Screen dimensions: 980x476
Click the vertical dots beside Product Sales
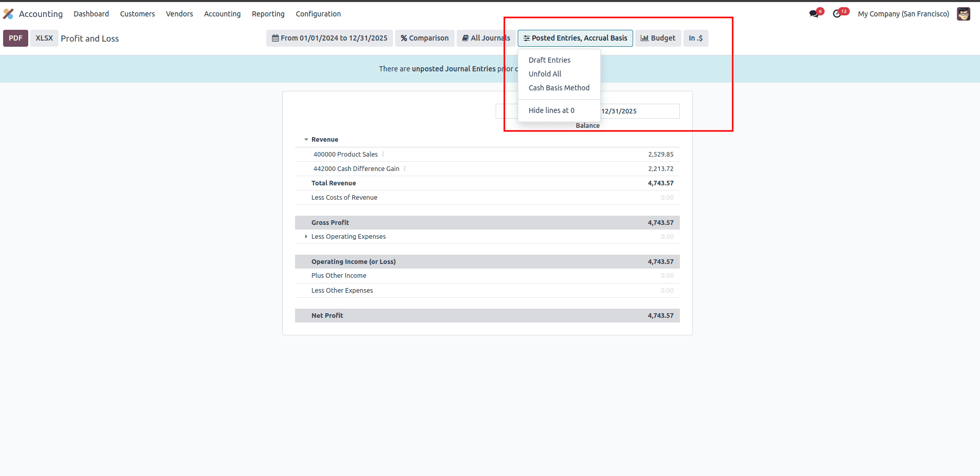[x=383, y=154]
